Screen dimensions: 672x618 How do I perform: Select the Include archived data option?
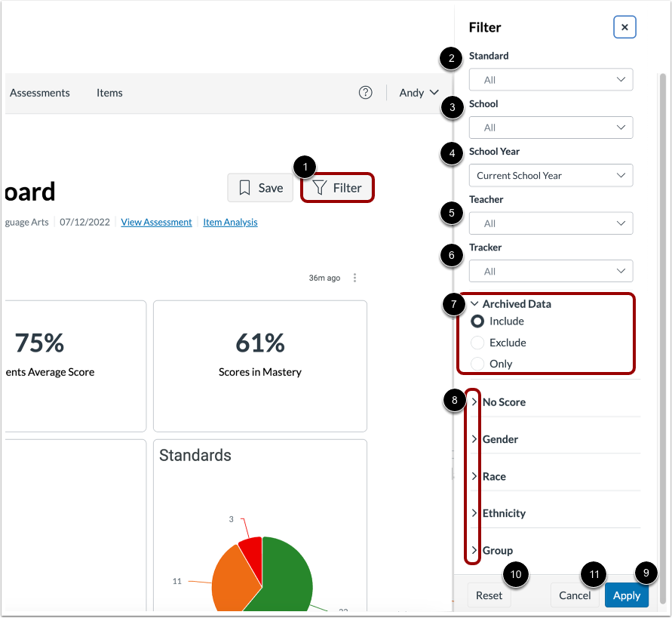[476, 321]
